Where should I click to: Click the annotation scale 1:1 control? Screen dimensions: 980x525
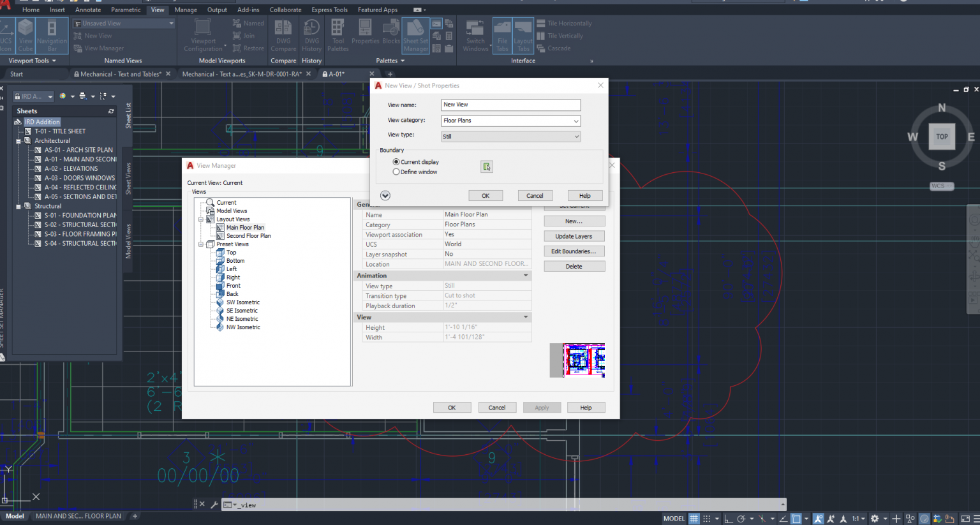pyautogui.click(x=856, y=518)
